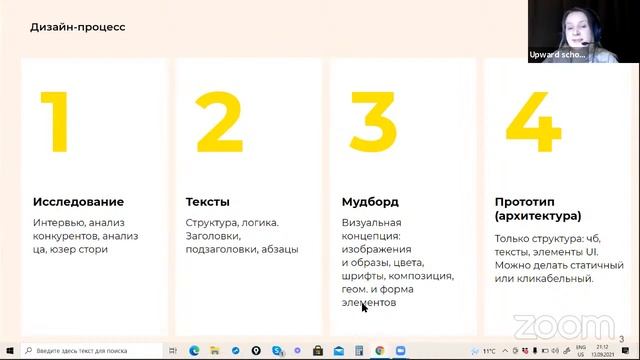Open the Mail app in the taskbar
640x360 pixels.
coord(339,351)
